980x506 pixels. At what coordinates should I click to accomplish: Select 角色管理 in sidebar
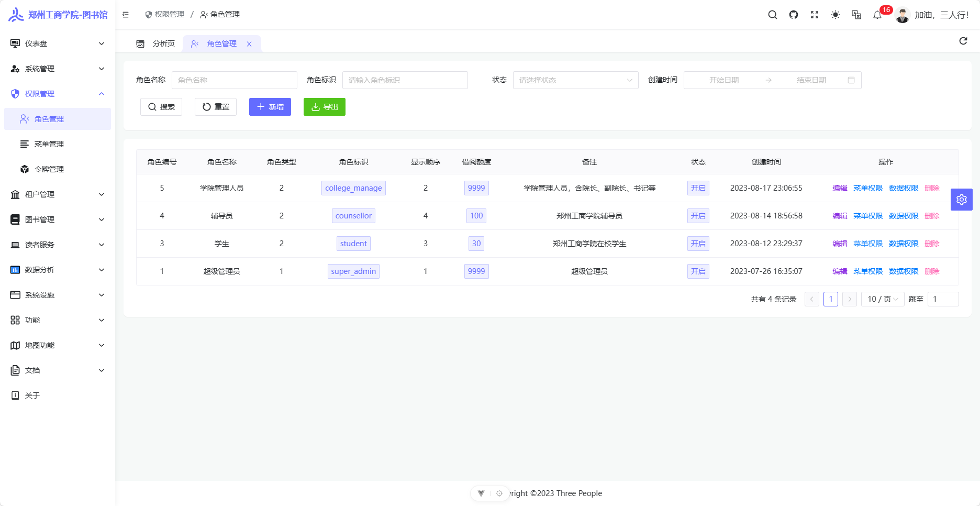pos(58,119)
